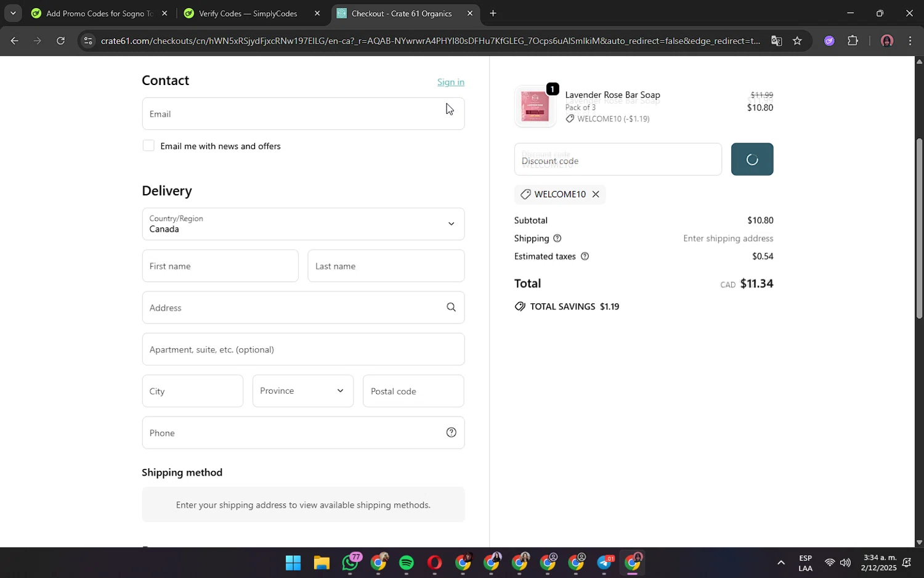Click the Phone help question icon
The width and height of the screenshot is (924, 578).
click(x=451, y=433)
